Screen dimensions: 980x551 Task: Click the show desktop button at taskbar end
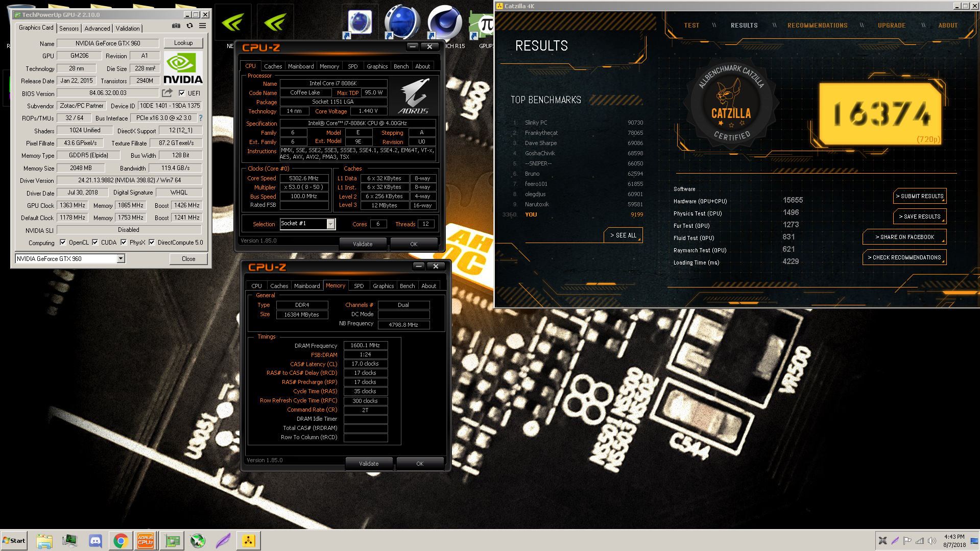(x=974, y=541)
